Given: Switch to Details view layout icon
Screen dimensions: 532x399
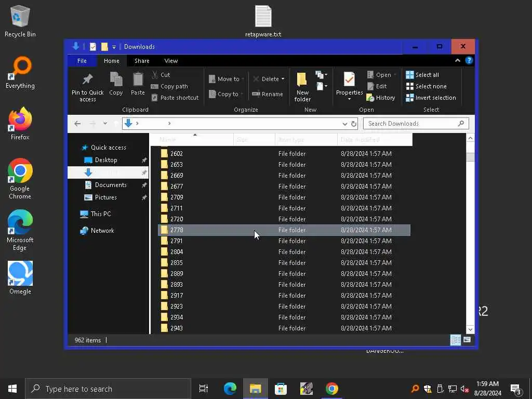Looking at the screenshot, I should click(455, 340).
